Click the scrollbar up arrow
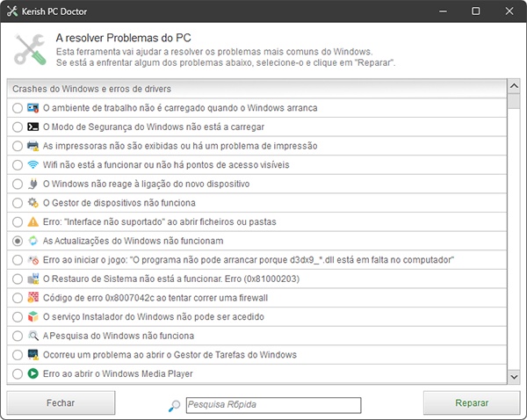527x420 pixels. click(x=514, y=86)
